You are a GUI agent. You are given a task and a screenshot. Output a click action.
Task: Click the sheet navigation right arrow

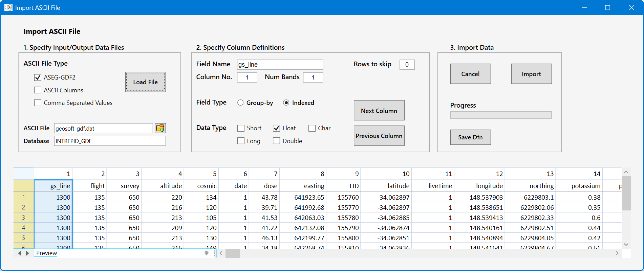point(27,253)
